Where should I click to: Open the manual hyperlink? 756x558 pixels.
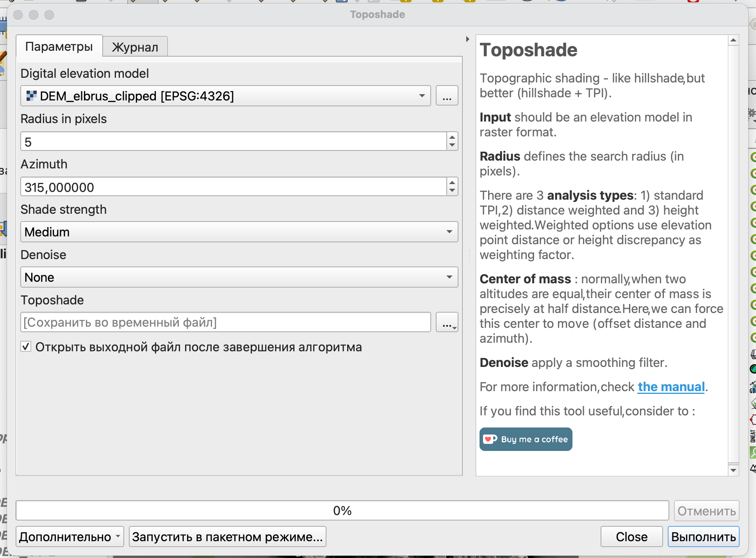[671, 387]
